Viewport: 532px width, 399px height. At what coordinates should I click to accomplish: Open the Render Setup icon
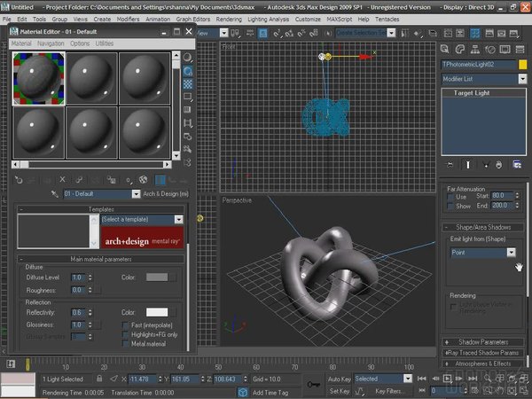489,34
